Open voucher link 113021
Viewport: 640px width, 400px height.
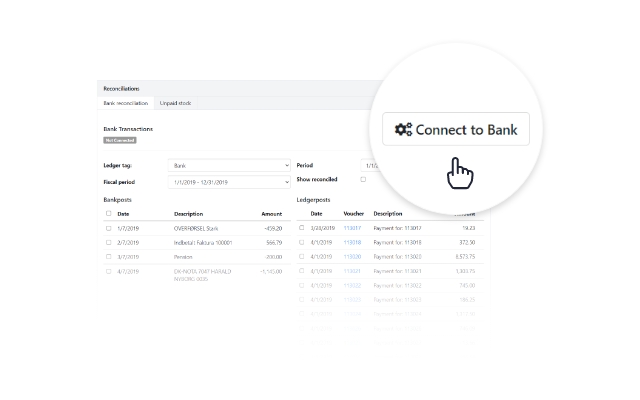click(x=352, y=271)
